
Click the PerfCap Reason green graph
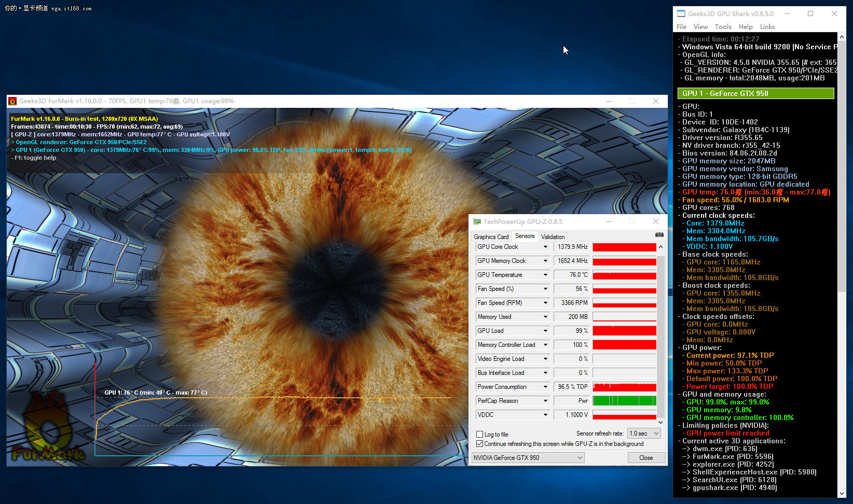624,401
